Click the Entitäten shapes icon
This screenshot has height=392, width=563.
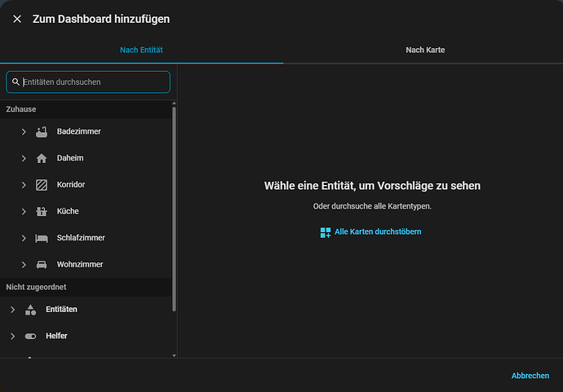[30, 310]
